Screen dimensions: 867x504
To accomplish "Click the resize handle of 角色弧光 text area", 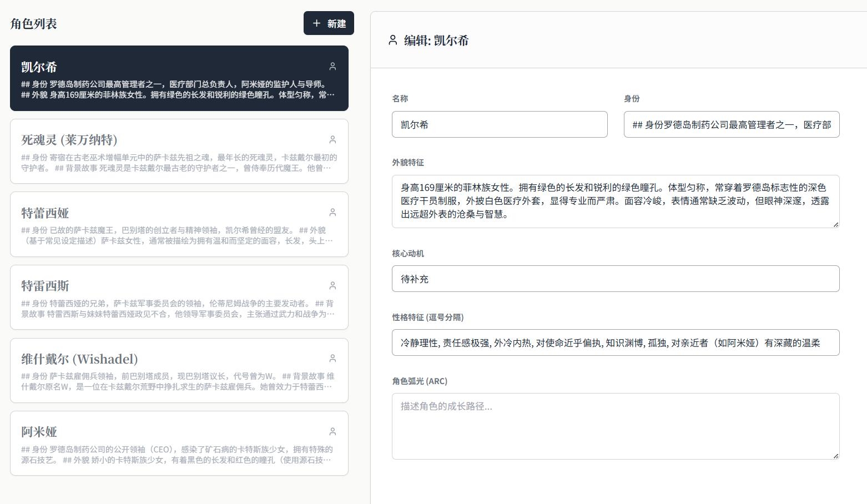I will 836,456.
